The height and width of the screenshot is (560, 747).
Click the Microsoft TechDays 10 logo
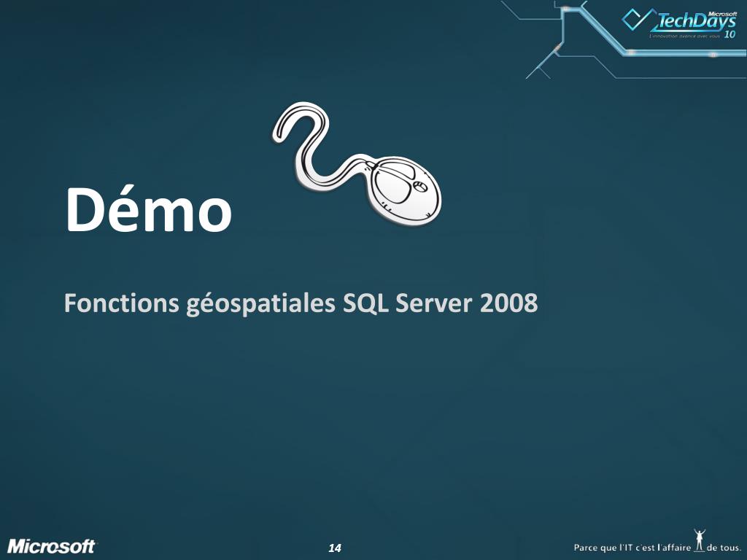680,24
